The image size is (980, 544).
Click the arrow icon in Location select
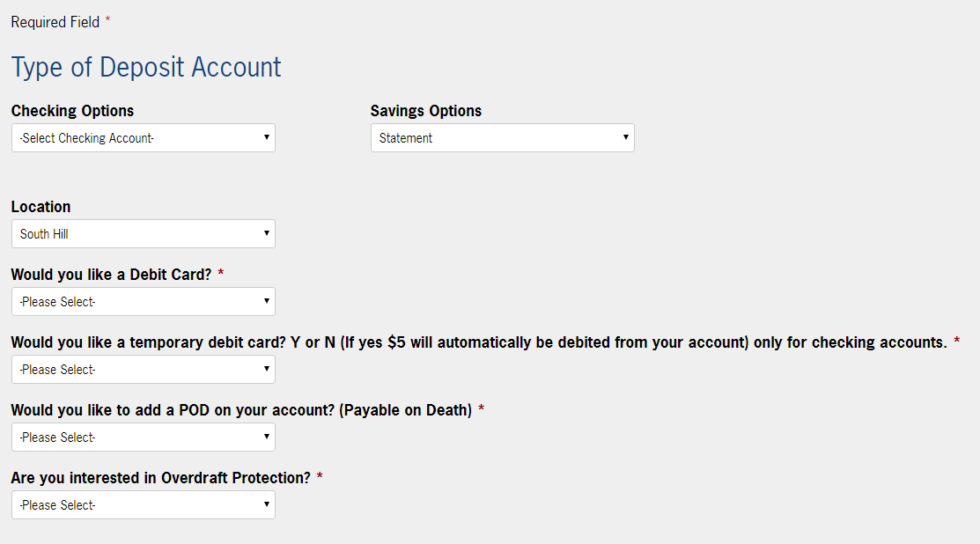tap(266, 233)
